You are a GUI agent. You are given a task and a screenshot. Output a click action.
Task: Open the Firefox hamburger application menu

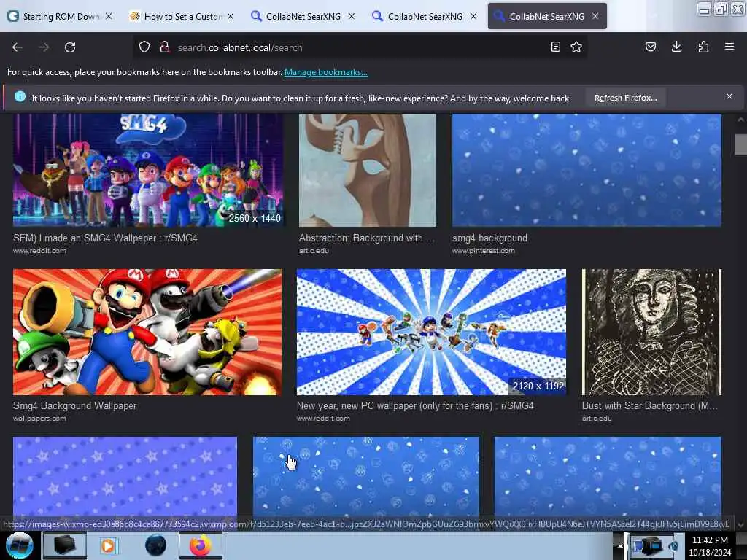[729, 47]
